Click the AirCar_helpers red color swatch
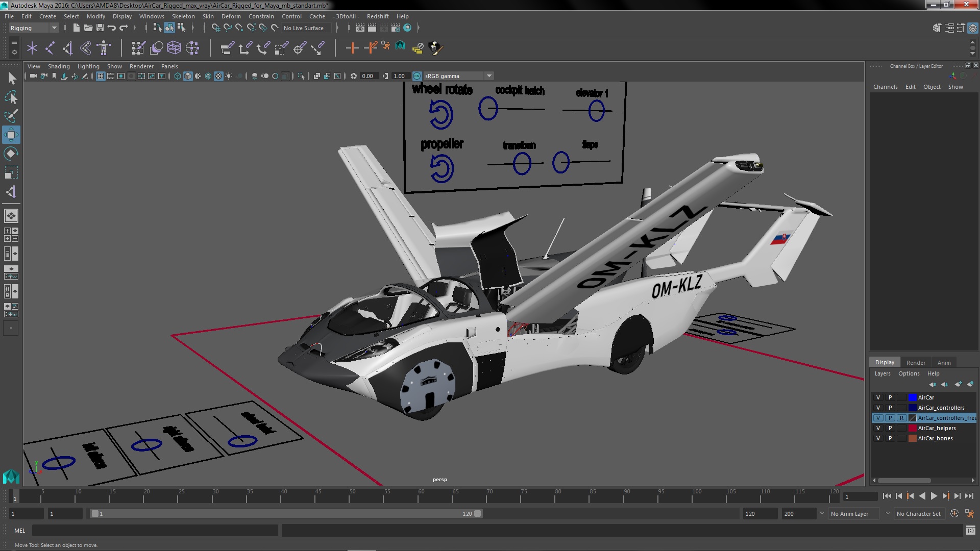 pyautogui.click(x=912, y=428)
